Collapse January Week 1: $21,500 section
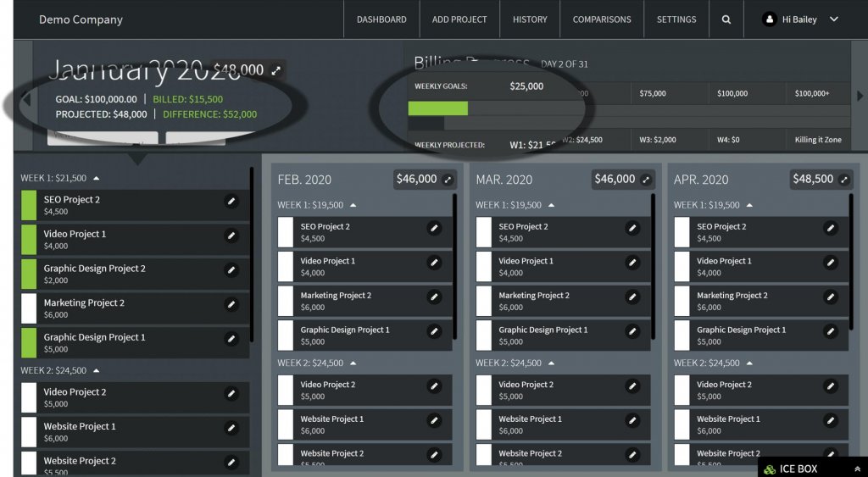 coord(97,178)
